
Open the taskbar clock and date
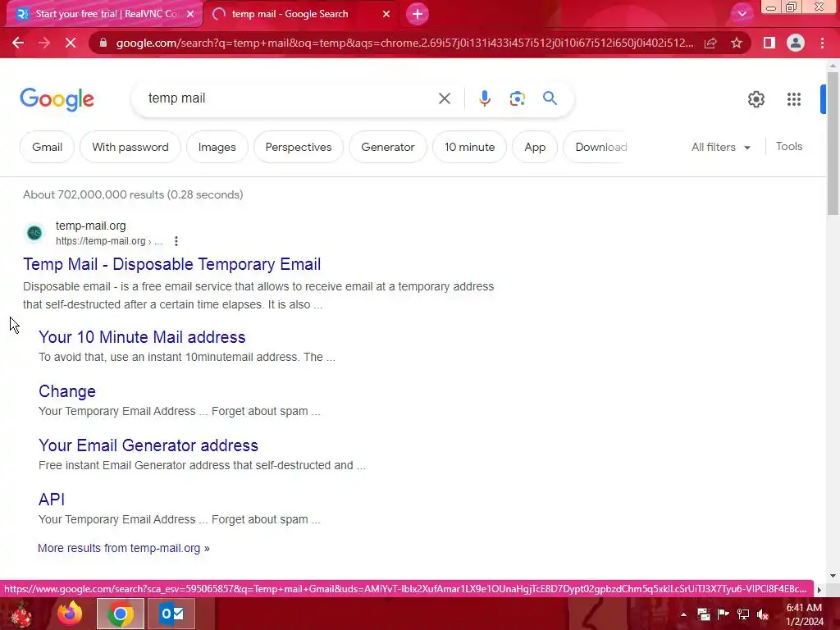tap(804, 614)
